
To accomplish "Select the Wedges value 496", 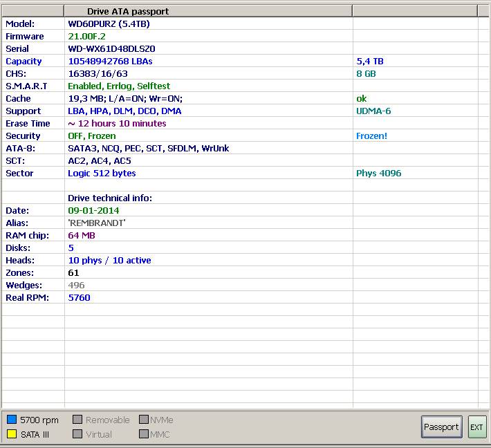I will click(x=76, y=286).
